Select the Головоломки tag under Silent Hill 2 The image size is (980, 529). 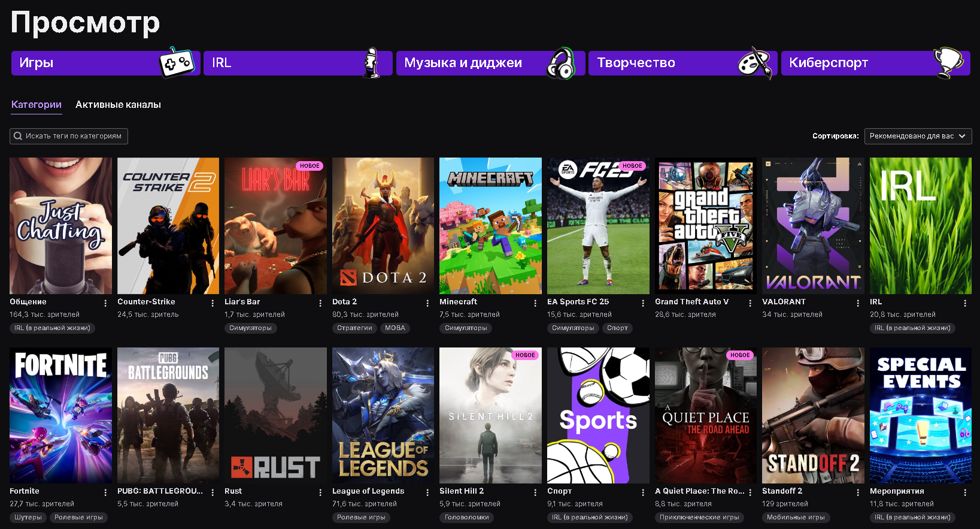466,518
